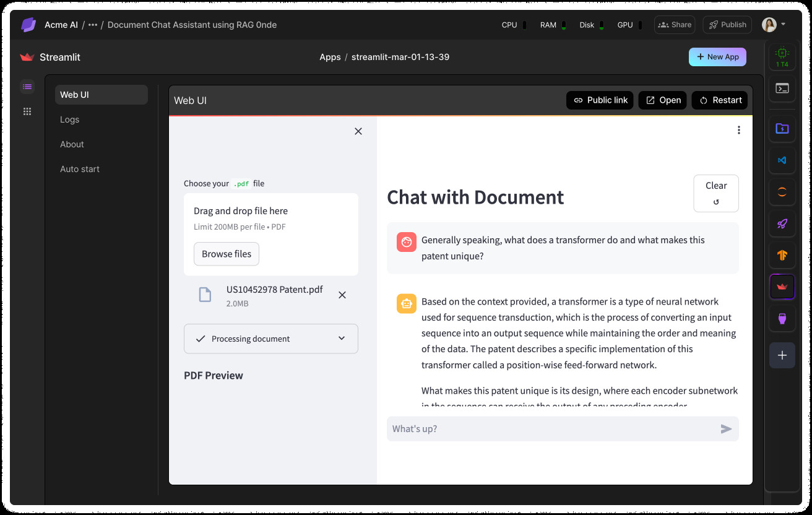Remove the US10452978 Patent.pdf file
This screenshot has height=515, width=812.
tap(342, 295)
